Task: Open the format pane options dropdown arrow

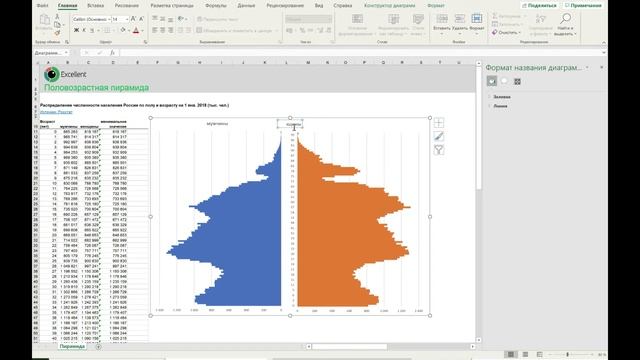Action: click(x=587, y=67)
